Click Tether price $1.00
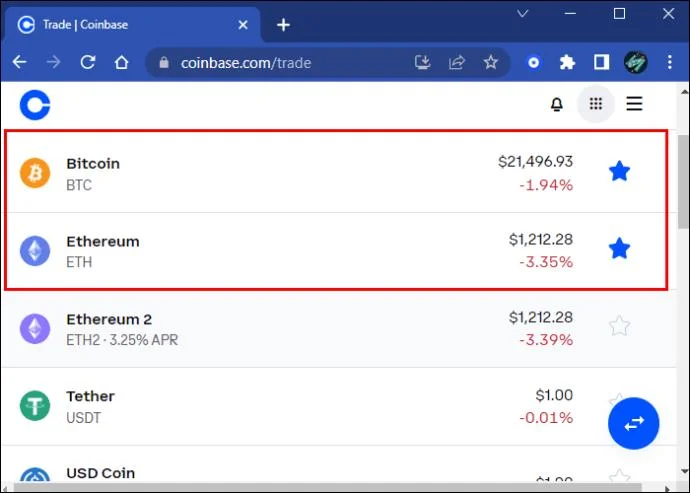Image resolution: width=690 pixels, height=493 pixels. [554, 395]
